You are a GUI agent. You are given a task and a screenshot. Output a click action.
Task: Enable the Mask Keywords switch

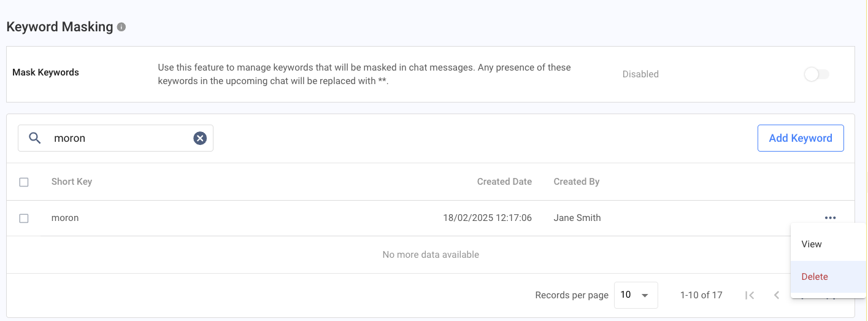coord(816,74)
